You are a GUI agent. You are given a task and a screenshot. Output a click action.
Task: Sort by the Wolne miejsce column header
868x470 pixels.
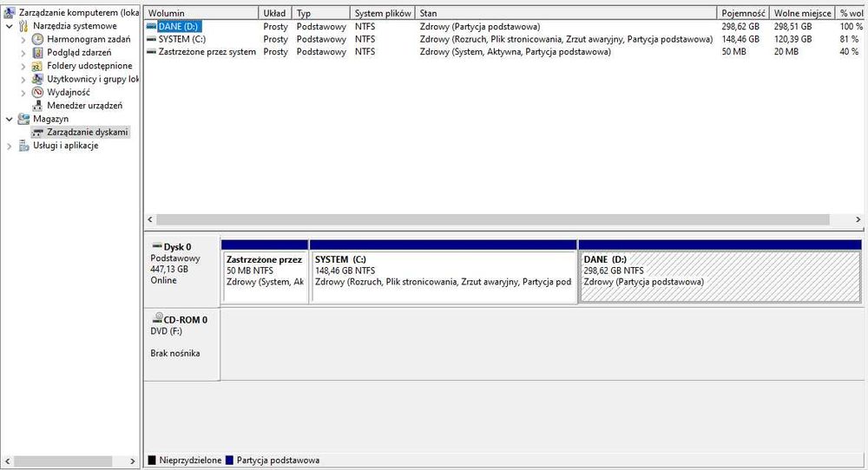tap(802, 13)
